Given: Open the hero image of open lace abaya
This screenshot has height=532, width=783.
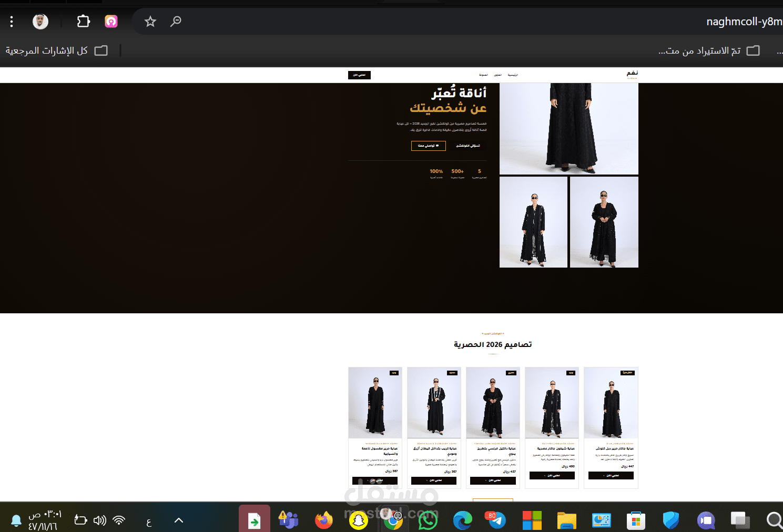Looking at the screenshot, I should pyautogui.click(x=534, y=222).
